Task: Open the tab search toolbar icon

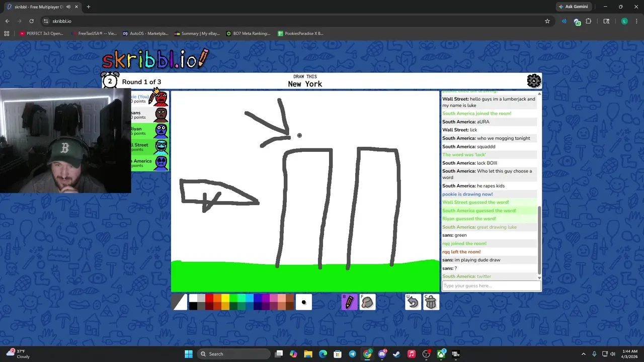Action: click(x=606, y=21)
